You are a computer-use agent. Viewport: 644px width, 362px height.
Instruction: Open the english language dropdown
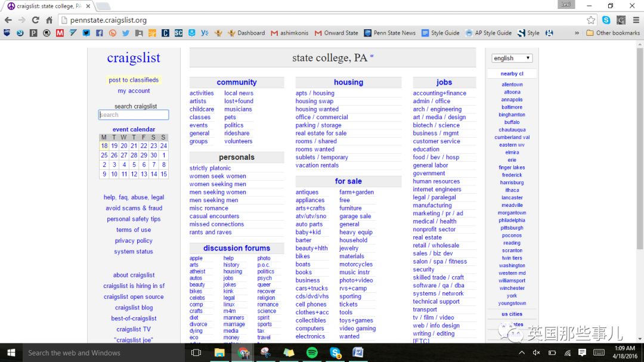[512, 58]
